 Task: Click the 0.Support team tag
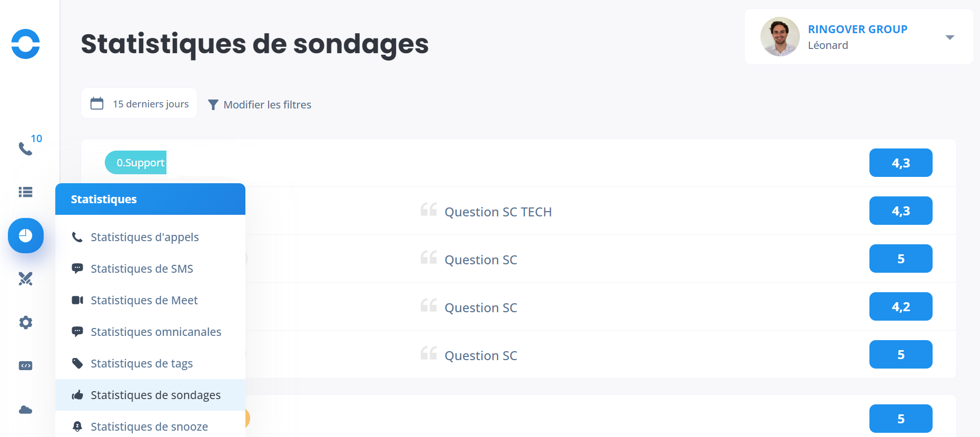(136, 163)
